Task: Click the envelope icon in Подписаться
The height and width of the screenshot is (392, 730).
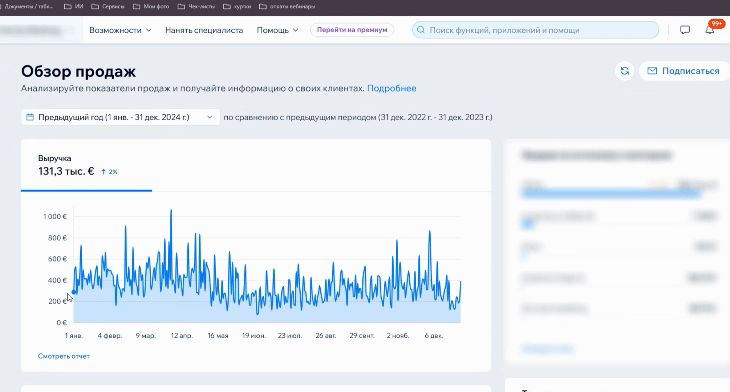Action: (x=652, y=71)
